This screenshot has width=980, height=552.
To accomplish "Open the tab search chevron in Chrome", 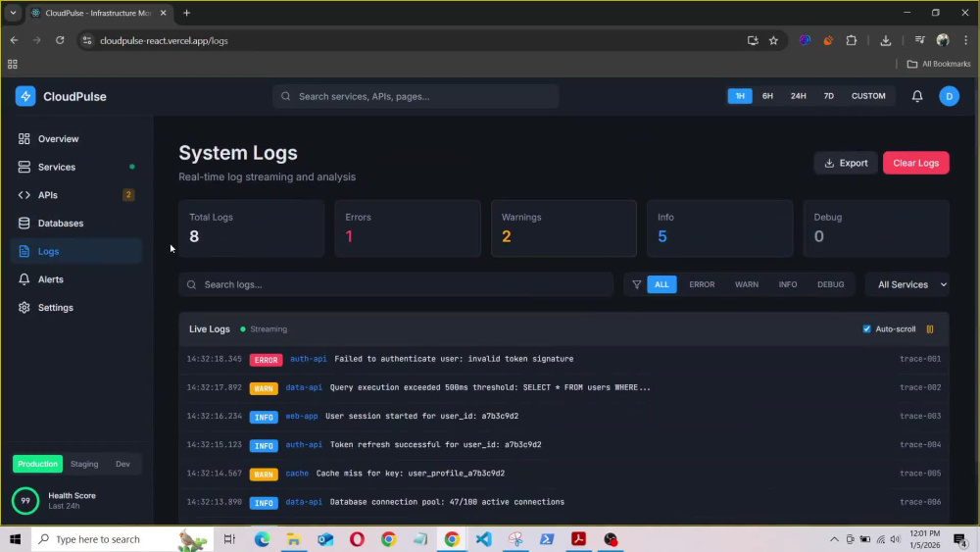I will (13, 13).
